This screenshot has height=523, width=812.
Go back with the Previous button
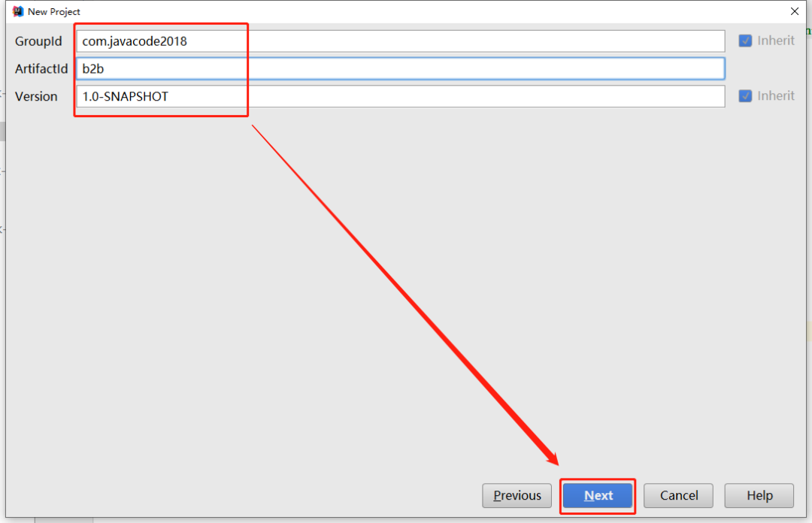pyautogui.click(x=517, y=495)
